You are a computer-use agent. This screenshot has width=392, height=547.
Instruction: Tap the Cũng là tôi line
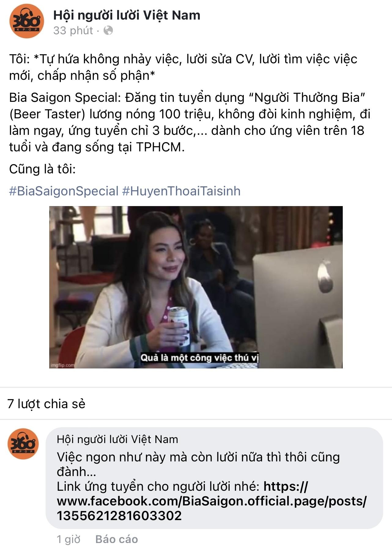point(42,169)
